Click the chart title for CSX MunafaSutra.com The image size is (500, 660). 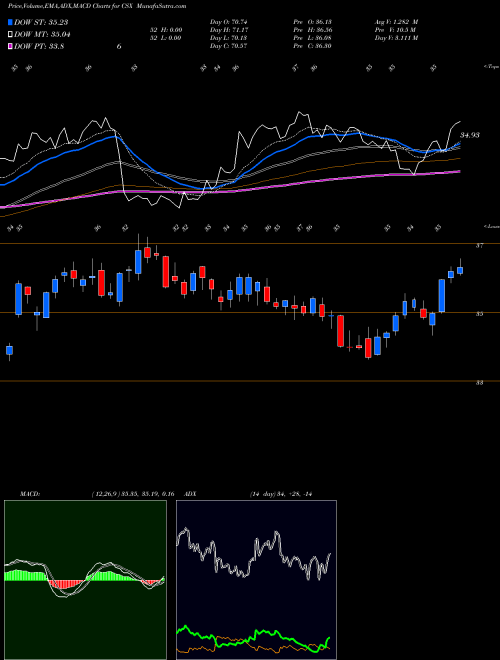[x=97, y=6]
